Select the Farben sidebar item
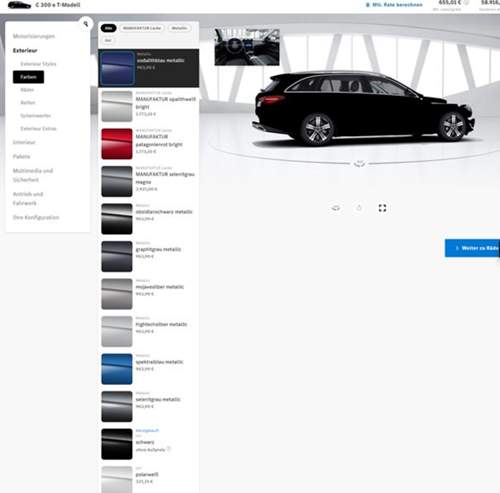500x493 pixels. (x=28, y=77)
